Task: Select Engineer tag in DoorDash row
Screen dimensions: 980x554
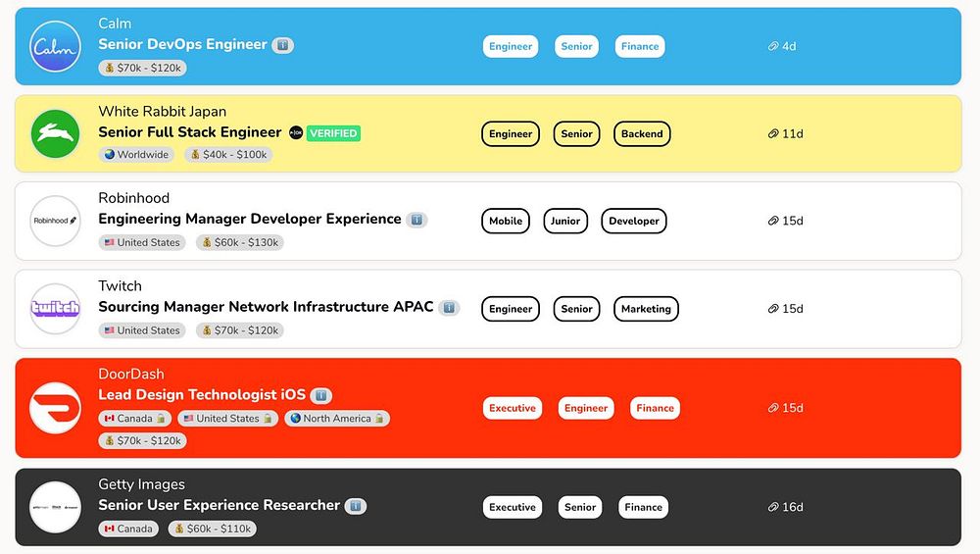Action: [586, 408]
